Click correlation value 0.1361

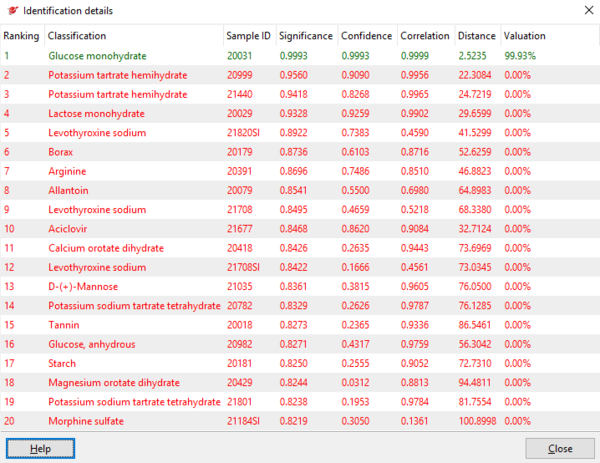(415, 421)
